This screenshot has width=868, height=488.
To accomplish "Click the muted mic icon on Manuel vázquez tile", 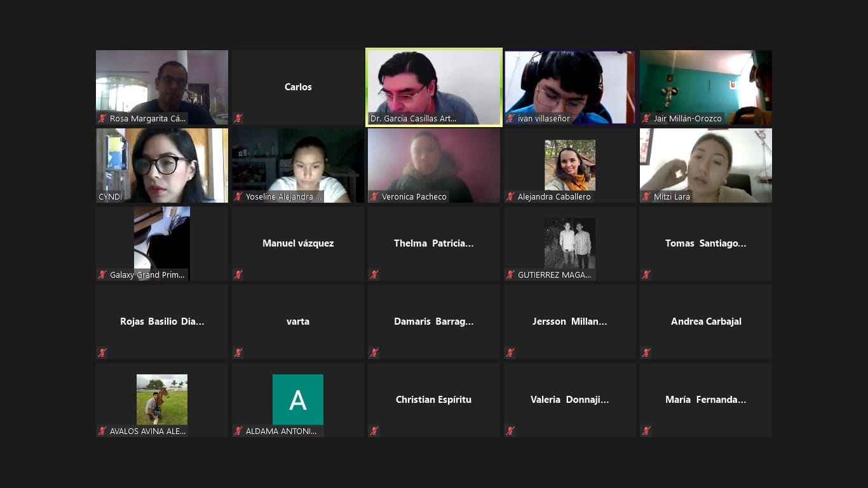I will pos(238,274).
